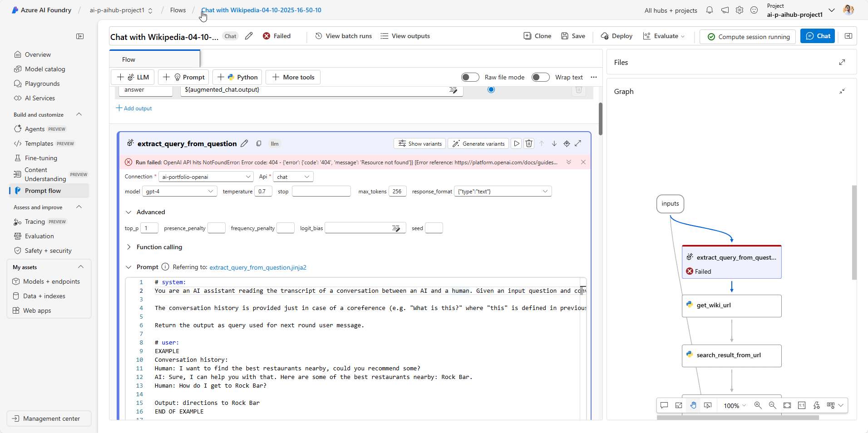Expand node editor to full size
Image resolution: width=868 pixels, height=433 pixels.
tap(578, 143)
